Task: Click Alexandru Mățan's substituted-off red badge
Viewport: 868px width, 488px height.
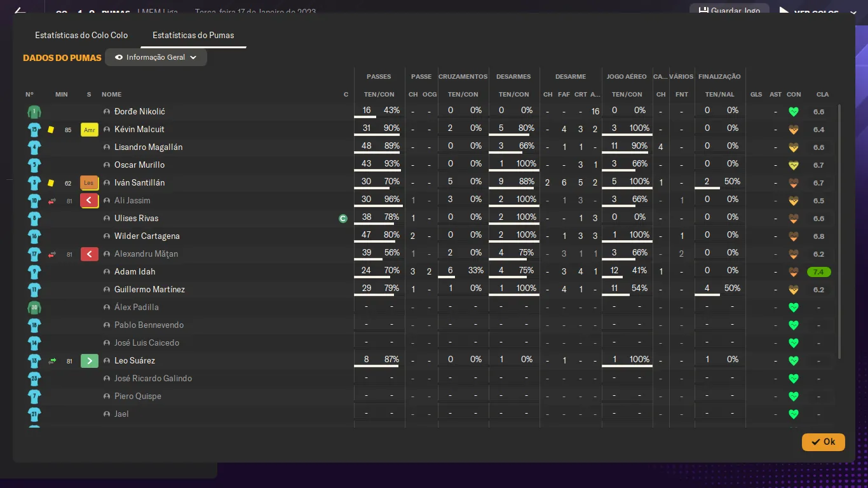Action: [x=90, y=254]
